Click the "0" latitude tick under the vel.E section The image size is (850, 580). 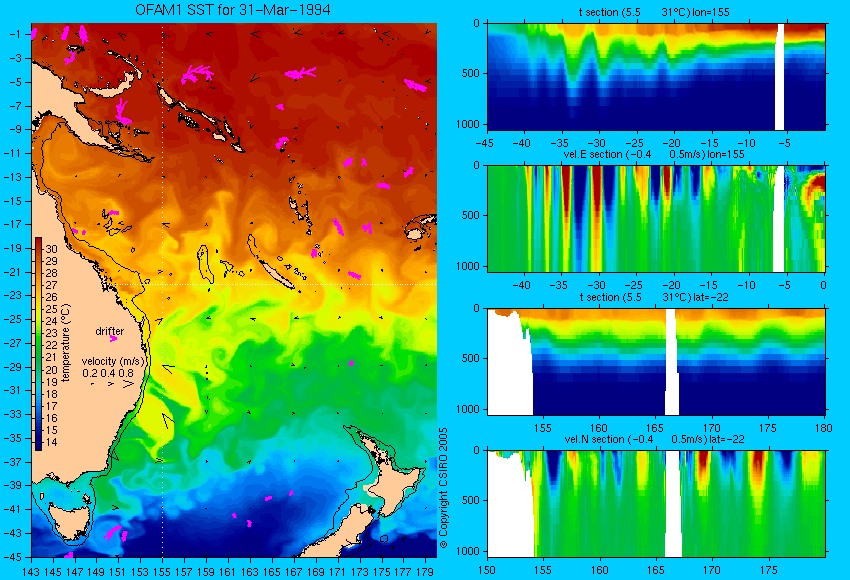pyautogui.click(x=823, y=285)
